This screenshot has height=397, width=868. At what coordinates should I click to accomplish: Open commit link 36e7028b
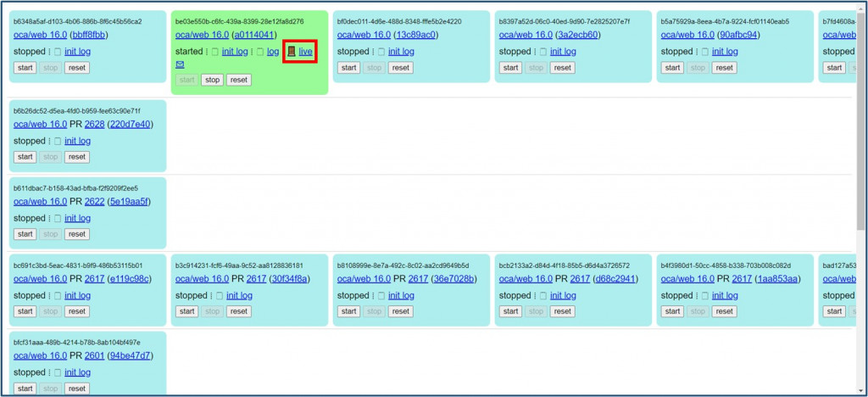point(453,278)
